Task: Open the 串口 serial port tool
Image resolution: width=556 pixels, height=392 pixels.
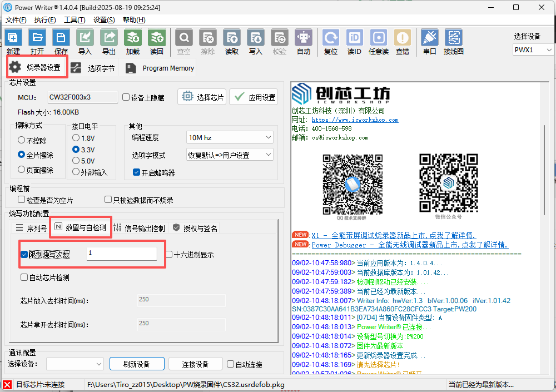Action: [x=429, y=38]
